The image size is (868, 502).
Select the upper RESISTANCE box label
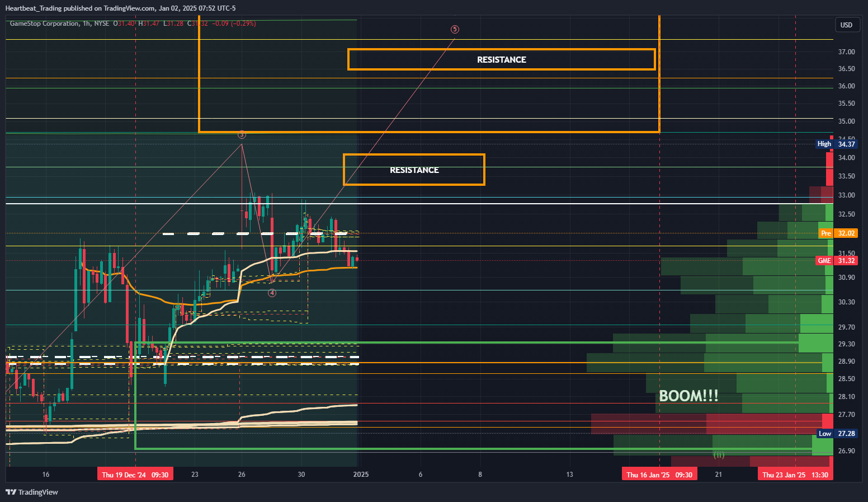pyautogui.click(x=501, y=59)
